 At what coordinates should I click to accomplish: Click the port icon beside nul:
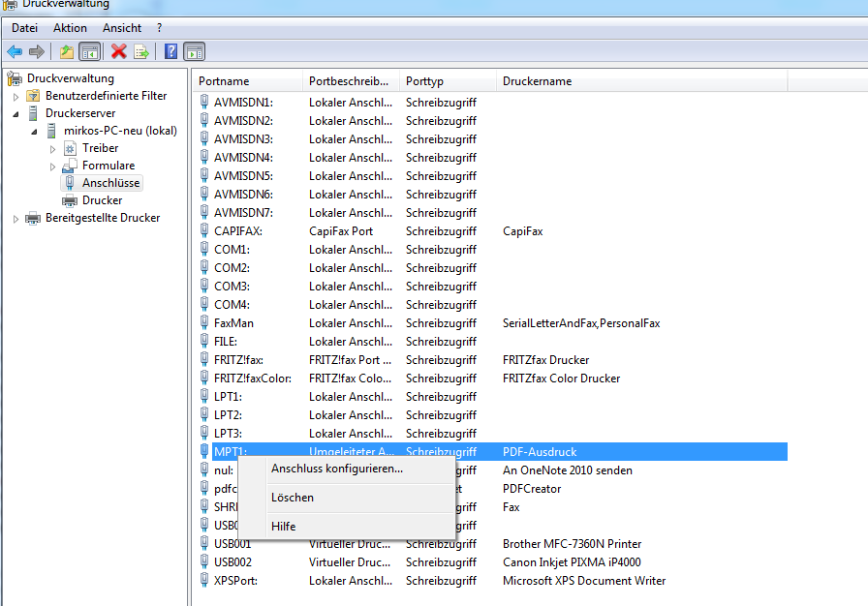[x=204, y=470]
